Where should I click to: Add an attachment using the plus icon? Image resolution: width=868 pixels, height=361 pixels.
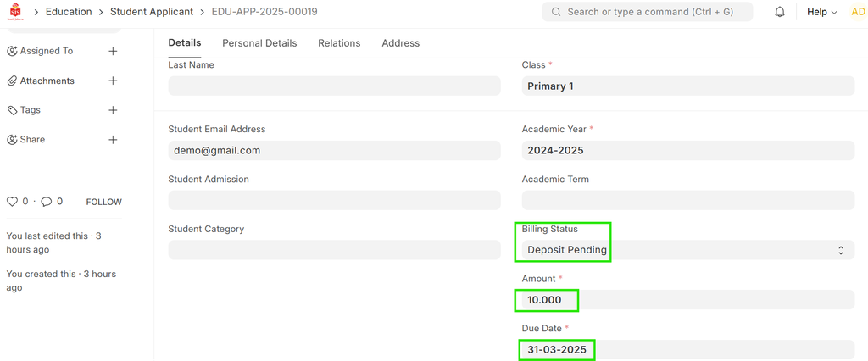tap(113, 81)
